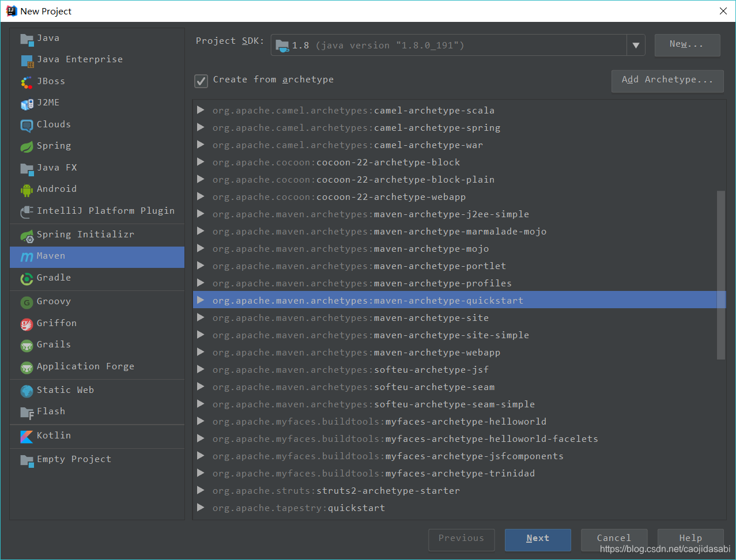The width and height of the screenshot is (736, 560).
Task: Expand the softeu-archetype-seam node
Action: (x=201, y=387)
